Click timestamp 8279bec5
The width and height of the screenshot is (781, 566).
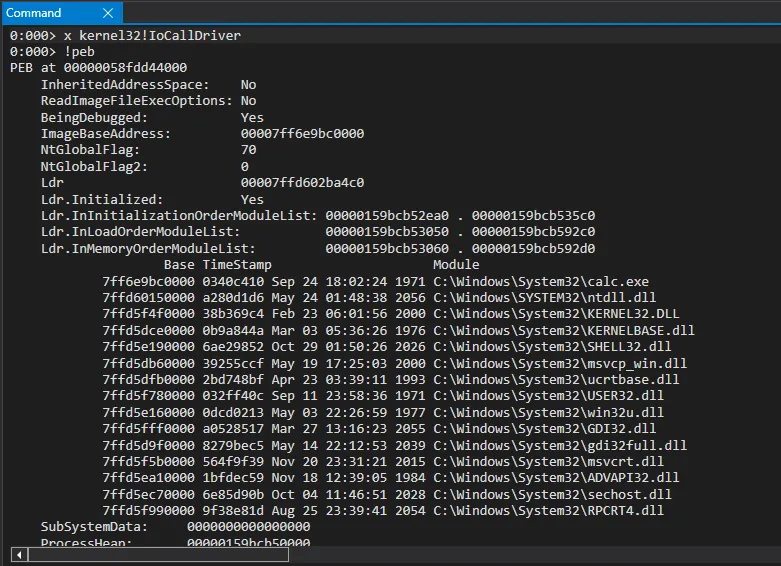[x=233, y=445]
